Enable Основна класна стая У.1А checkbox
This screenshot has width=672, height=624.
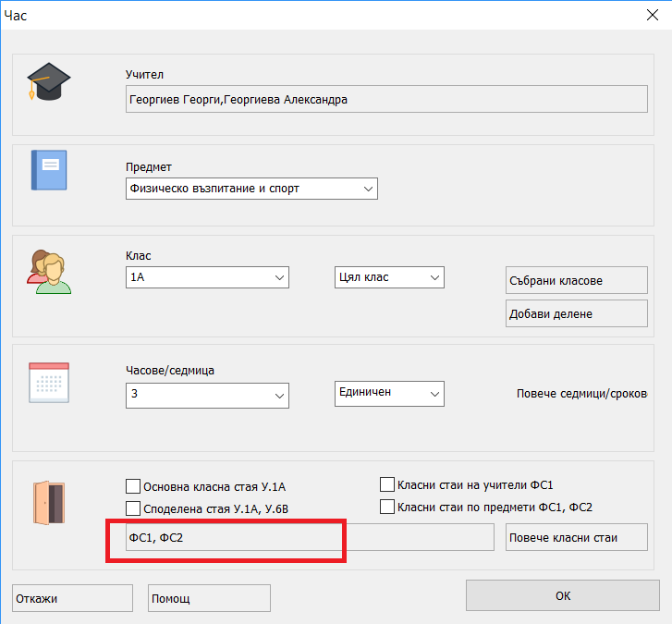[133, 486]
